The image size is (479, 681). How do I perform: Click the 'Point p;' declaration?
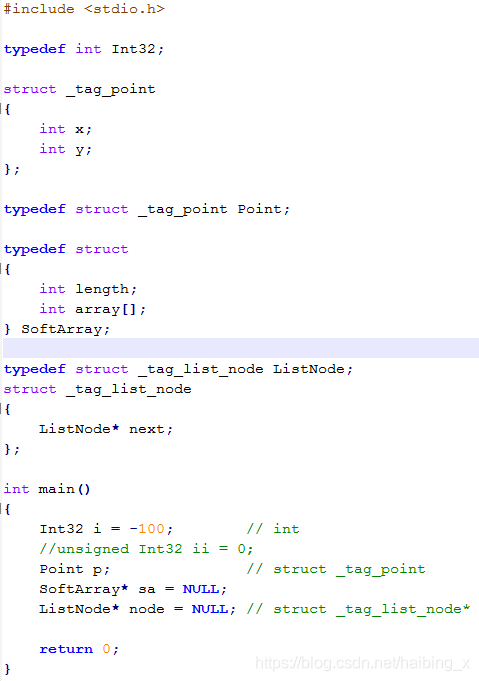74,569
